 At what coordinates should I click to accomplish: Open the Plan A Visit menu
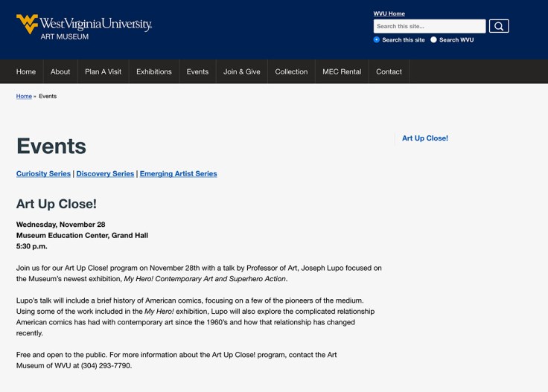tap(103, 71)
